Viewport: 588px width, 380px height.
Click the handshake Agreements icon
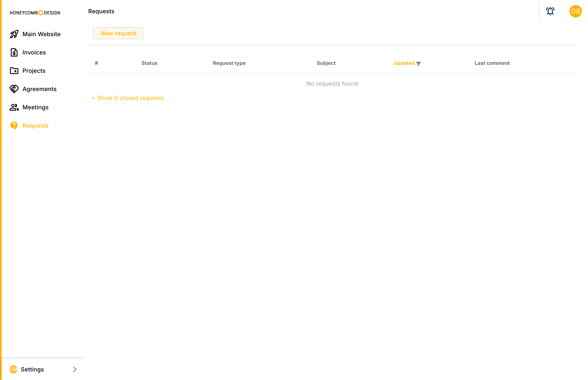[14, 89]
